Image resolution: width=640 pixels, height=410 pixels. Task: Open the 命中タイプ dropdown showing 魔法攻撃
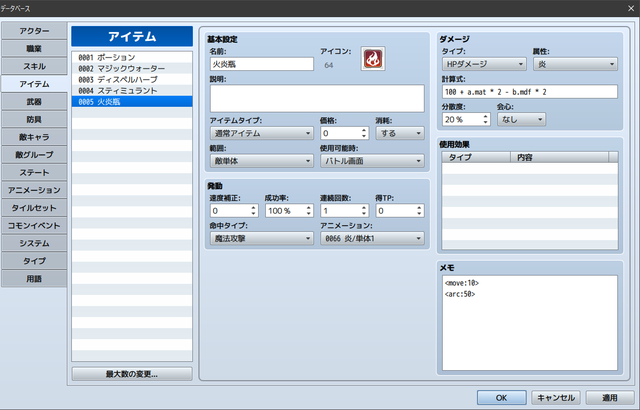click(x=262, y=239)
